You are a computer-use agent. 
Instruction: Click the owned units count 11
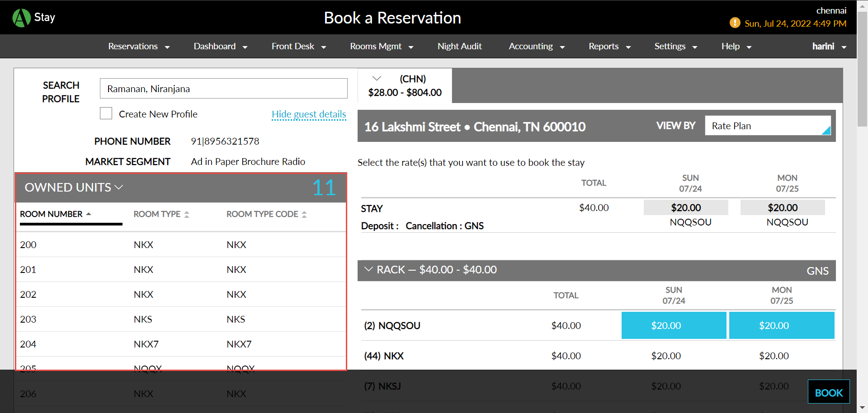pos(324,188)
